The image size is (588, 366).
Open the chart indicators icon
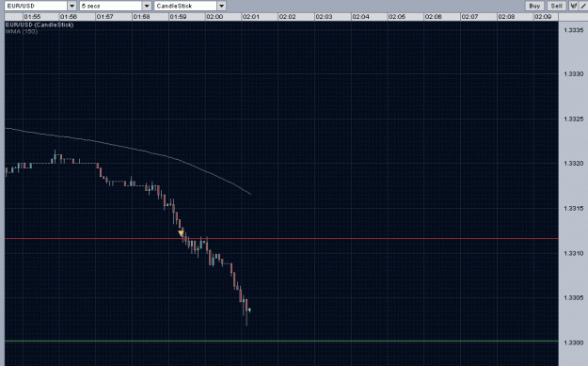[573, 6]
